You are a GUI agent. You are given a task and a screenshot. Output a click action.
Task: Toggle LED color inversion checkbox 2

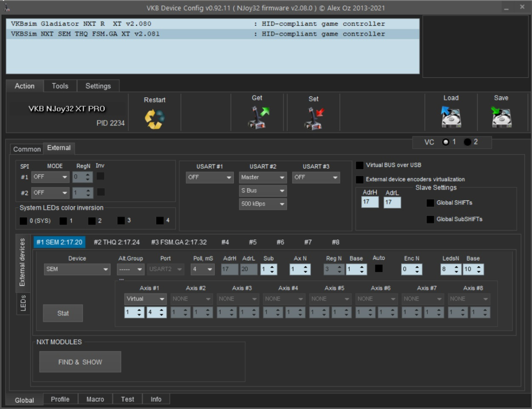click(91, 221)
